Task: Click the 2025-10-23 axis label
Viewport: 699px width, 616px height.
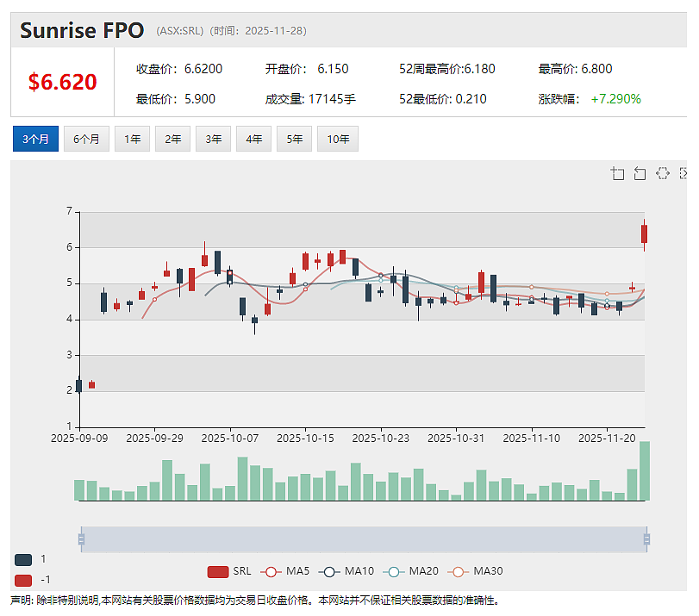Action: tap(381, 439)
